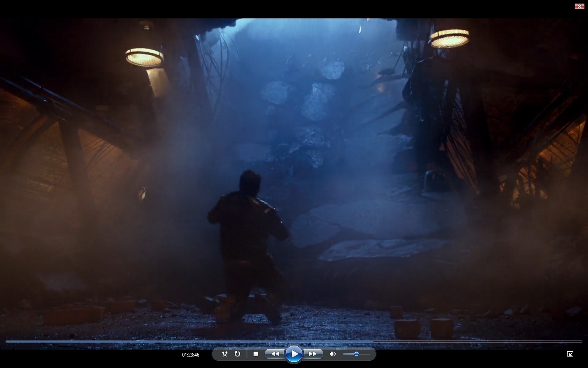Play the paused movie

click(x=294, y=354)
